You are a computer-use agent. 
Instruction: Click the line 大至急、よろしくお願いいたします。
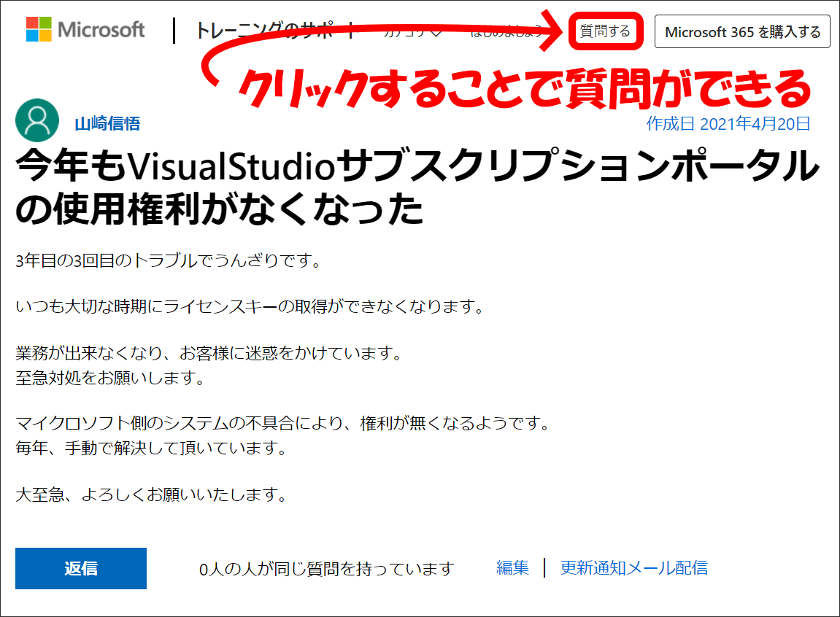click(x=152, y=494)
